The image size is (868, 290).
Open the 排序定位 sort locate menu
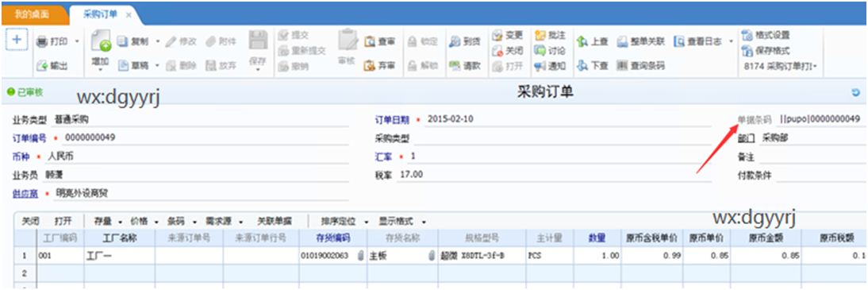(x=345, y=221)
